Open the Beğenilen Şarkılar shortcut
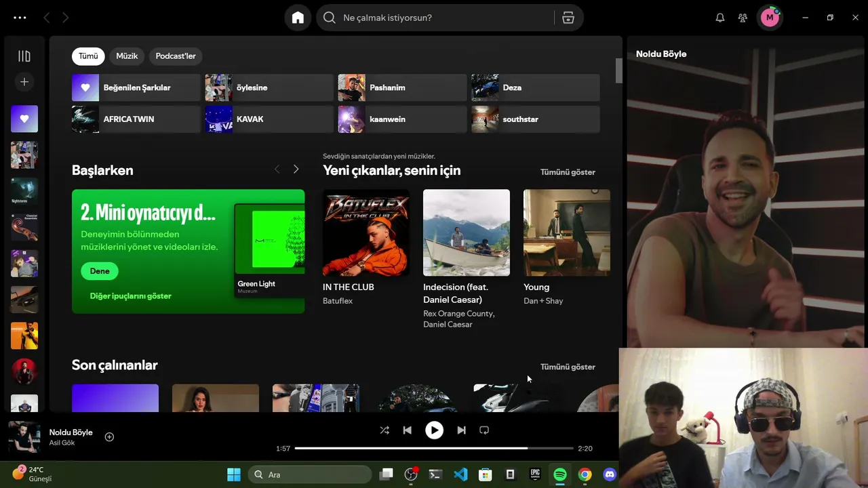The height and width of the screenshot is (488, 868). (136, 87)
